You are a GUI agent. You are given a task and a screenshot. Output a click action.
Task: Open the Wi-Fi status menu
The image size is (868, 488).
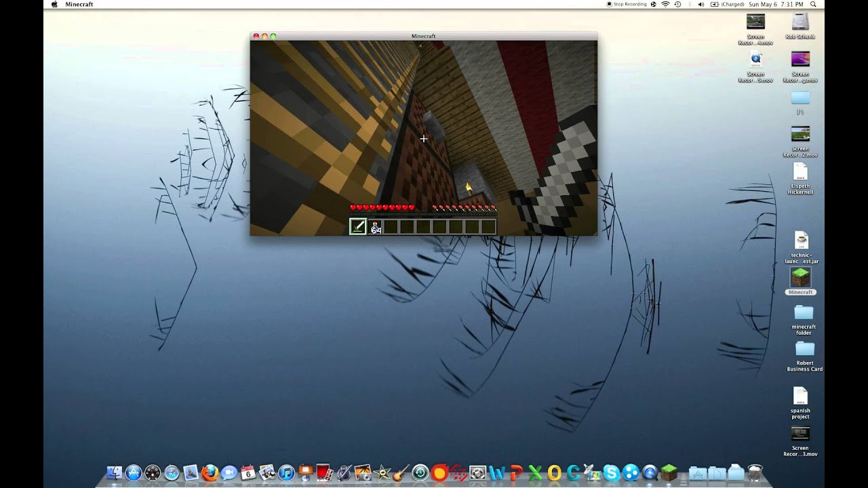tap(665, 4)
